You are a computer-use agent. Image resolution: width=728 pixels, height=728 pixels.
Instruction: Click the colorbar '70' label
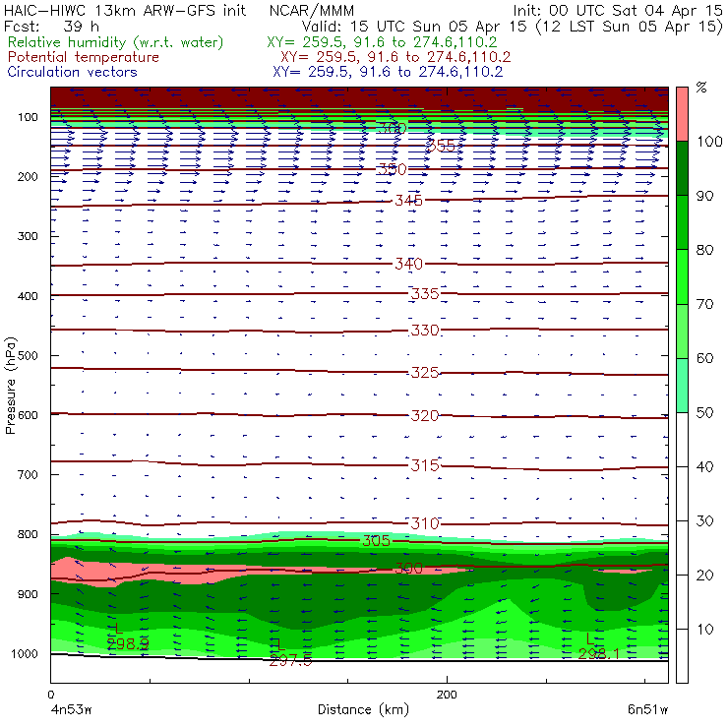pyautogui.click(x=705, y=304)
